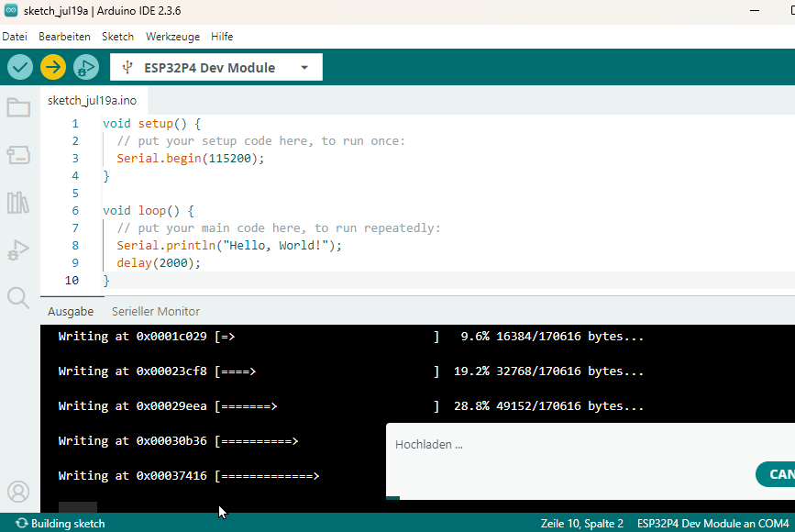Cancel the Hochladen upload notification
Screen dimensions: 795x532
tap(776, 474)
